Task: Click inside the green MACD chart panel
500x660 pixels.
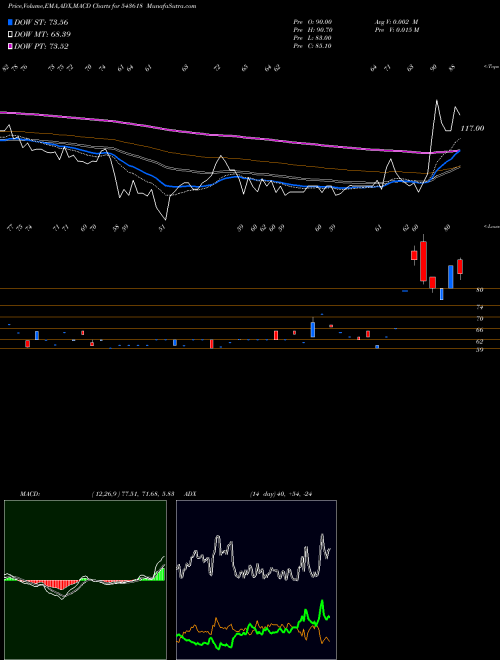Action: click(x=85, y=580)
